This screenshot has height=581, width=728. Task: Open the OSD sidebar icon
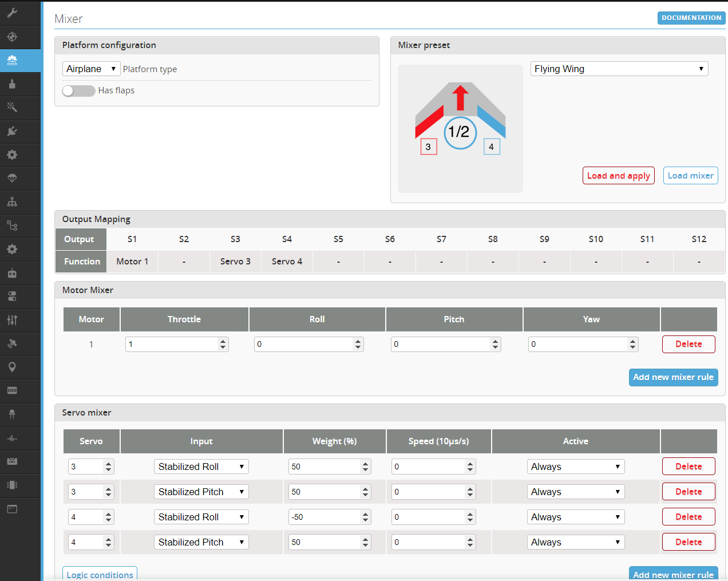(x=12, y=390)
